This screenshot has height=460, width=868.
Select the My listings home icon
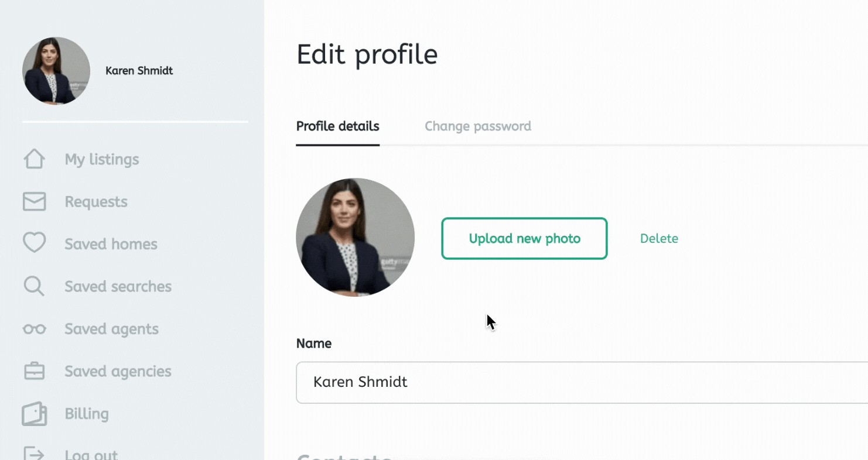35,159
